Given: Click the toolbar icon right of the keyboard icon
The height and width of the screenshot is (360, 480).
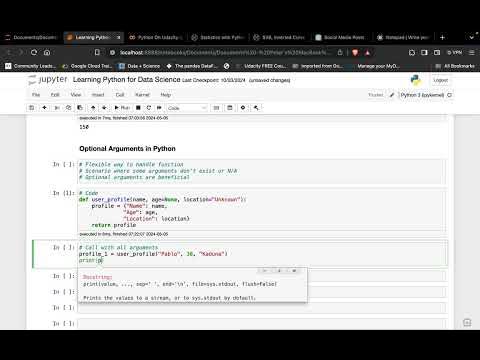Looking at the screenshot, I should (230, 108).
